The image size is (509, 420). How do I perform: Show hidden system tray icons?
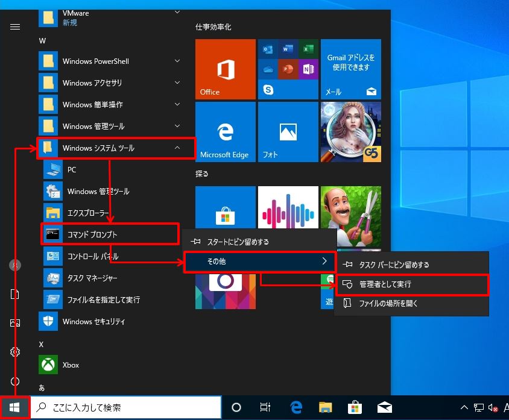[464, 407]
